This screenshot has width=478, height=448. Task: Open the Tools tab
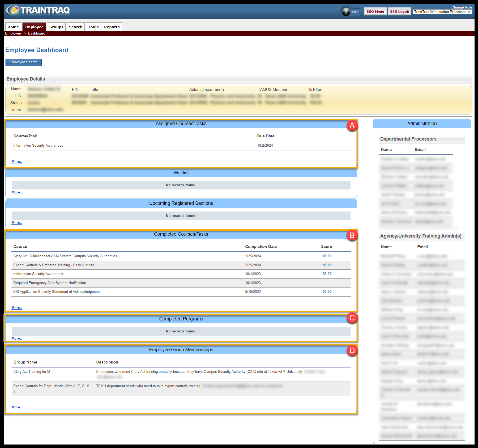coord(93,27)
